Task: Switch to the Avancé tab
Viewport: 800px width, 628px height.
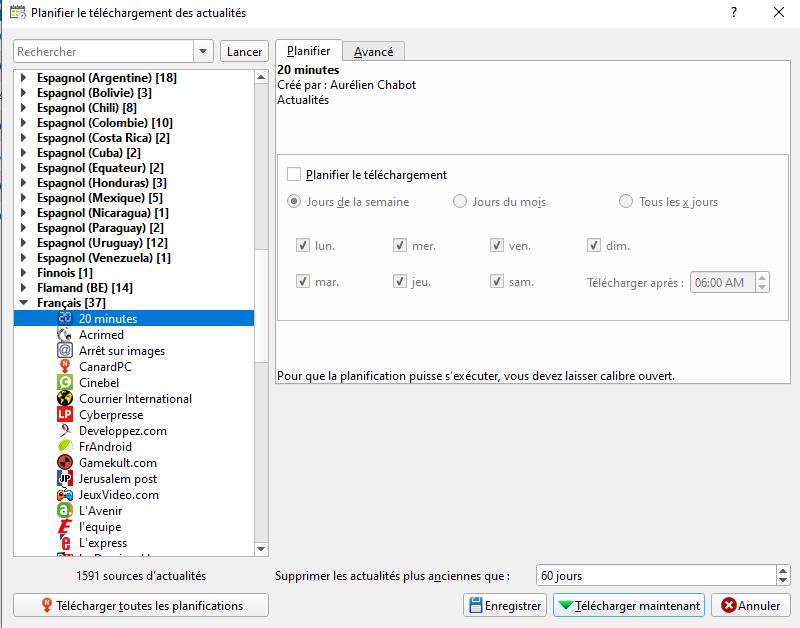Action: [373, 52]
